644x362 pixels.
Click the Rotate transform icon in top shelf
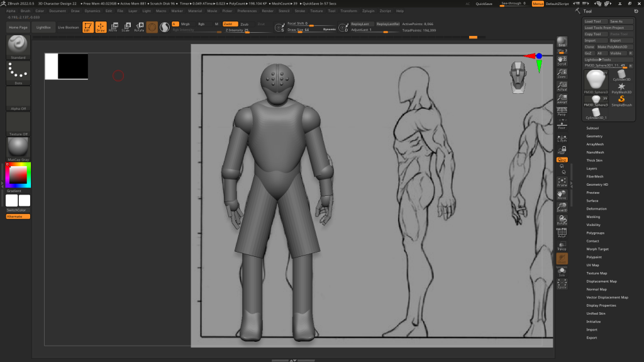tap(139, 27)
